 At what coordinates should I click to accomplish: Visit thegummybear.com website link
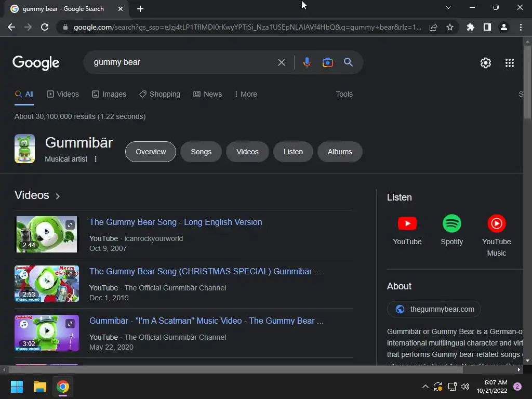click(434, 309)
